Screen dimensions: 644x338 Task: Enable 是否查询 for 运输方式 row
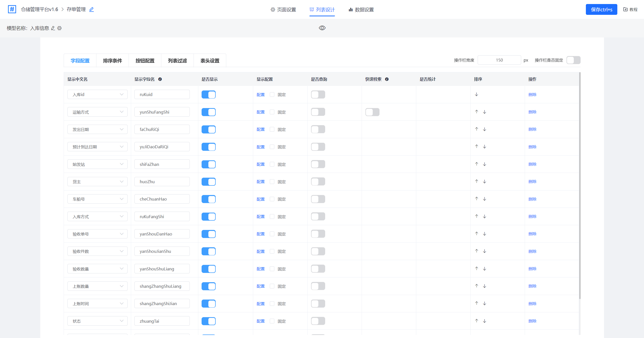(x=318, y=112)
